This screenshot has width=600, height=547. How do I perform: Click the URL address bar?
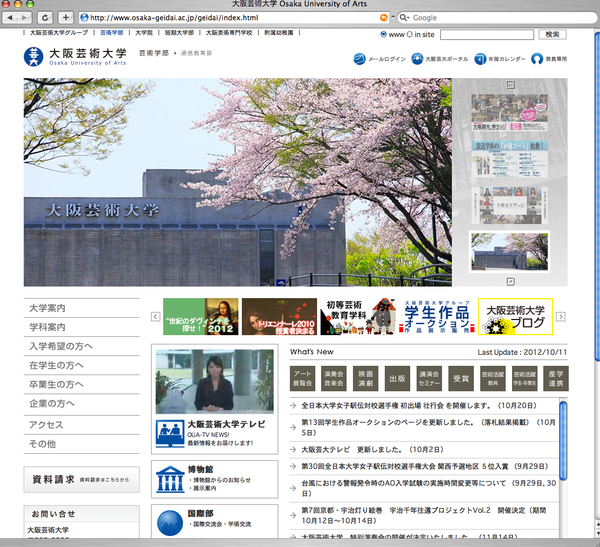coord(233,18)
